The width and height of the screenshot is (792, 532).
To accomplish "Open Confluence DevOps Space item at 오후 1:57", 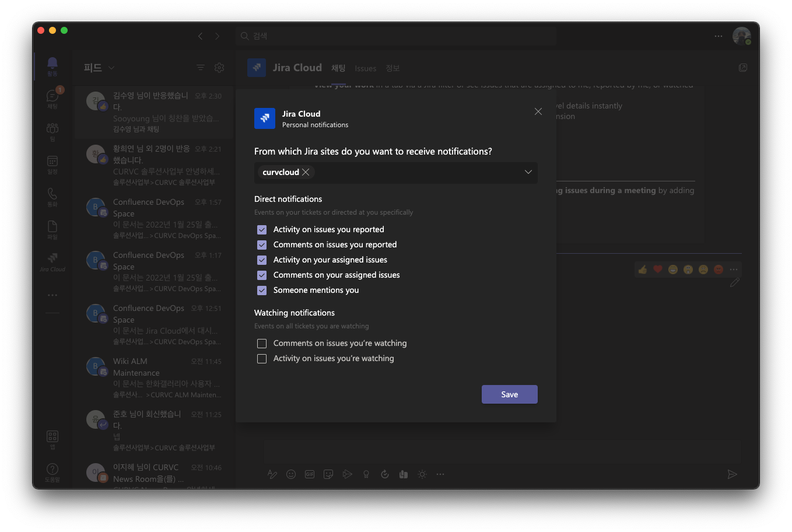I will pos(154,218).
